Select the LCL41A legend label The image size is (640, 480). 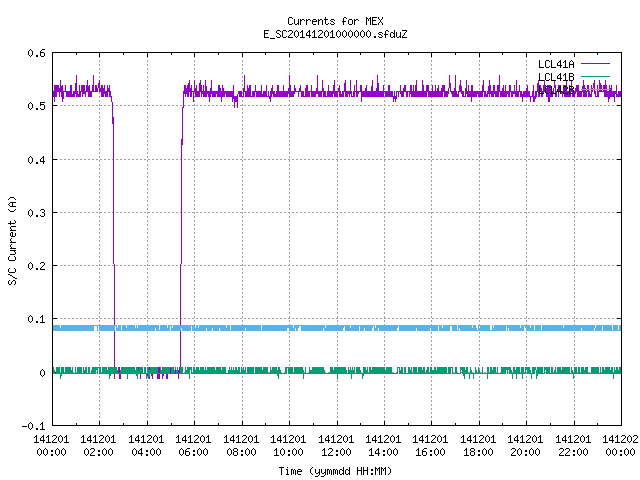point(556,64)
